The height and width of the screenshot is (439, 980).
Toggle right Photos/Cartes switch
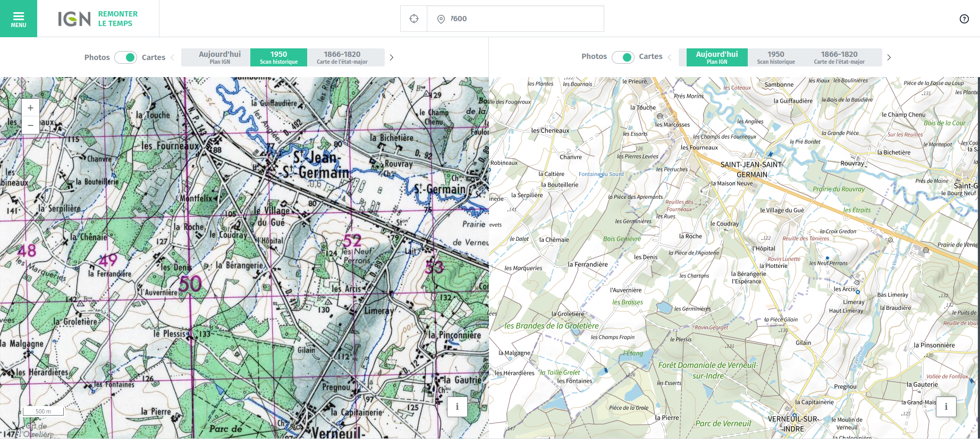(x=623, y=57)
